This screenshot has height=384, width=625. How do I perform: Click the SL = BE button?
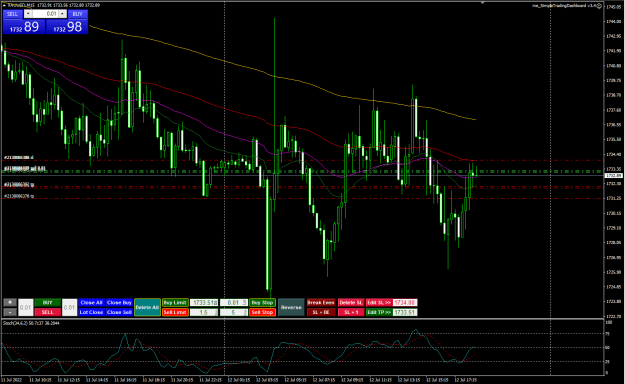pyautogui.click(x=321, y=312)
